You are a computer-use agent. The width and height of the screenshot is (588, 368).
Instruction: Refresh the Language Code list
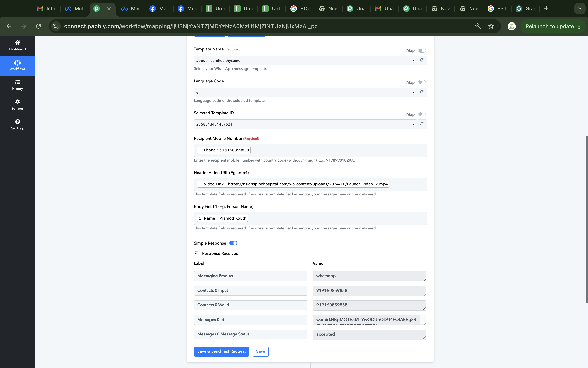pos(422,92)
